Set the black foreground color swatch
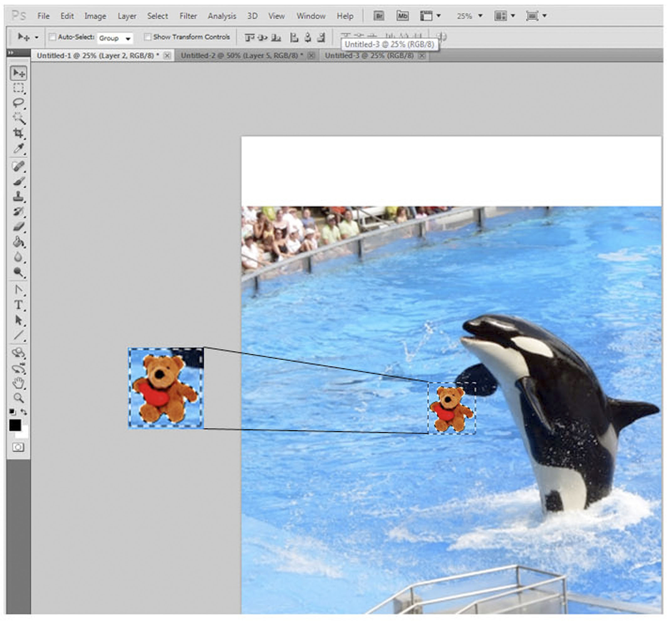This screenshot has height=635, width=672. (x=15, y=425)
